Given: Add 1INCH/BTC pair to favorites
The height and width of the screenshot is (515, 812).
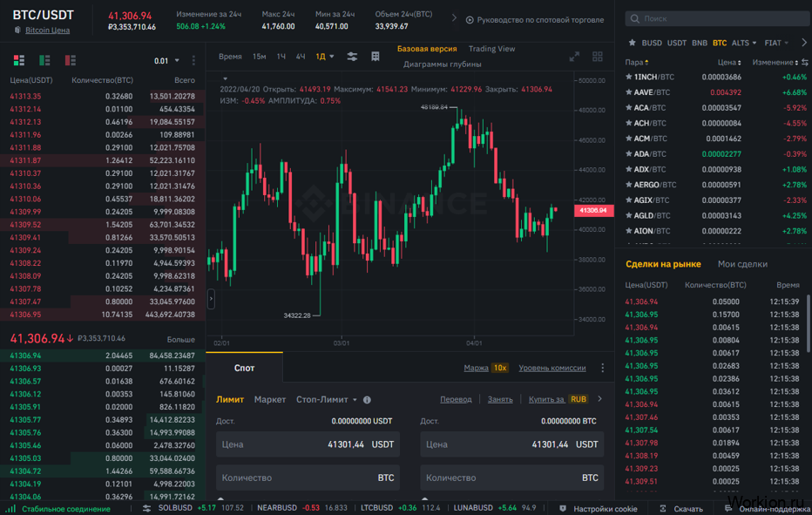Looking at the screenshot, I should (628, 78).
